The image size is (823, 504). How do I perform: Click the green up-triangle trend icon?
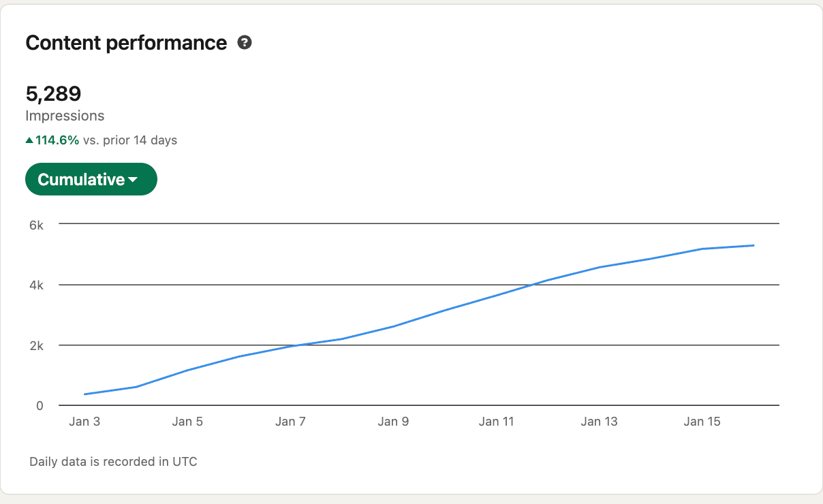pos(29,140)
